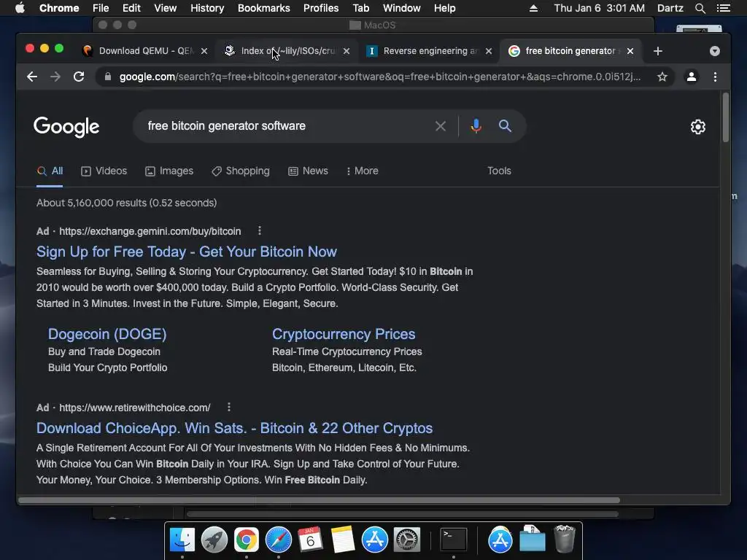
Task: Open the View menu
Action: coord(166,8)
